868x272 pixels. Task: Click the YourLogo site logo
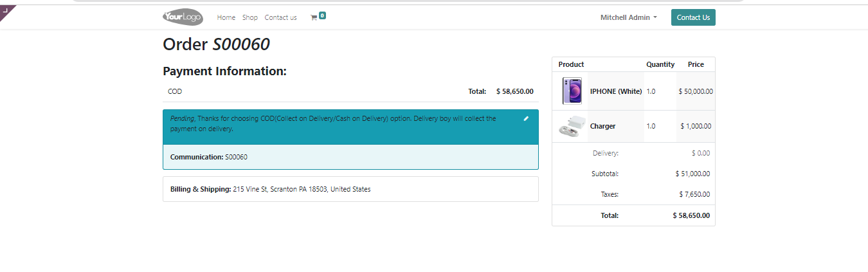point(183,17)
